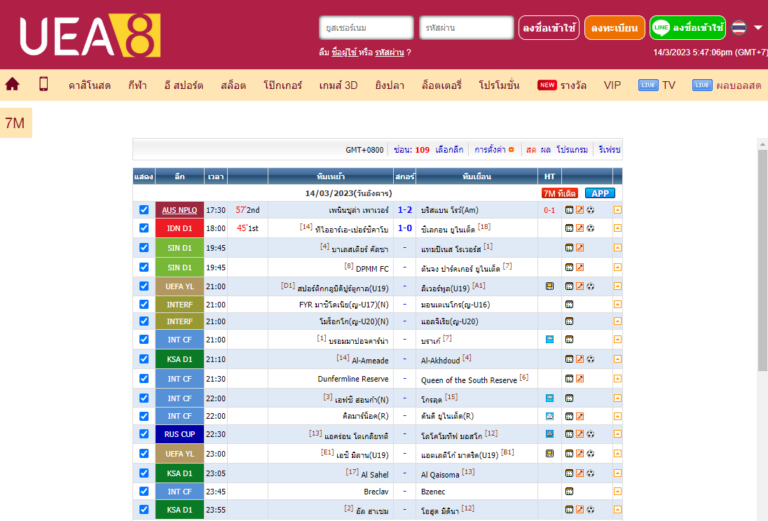The image size is (768, 521).
Task: Click the โปรแกรม fixtures link
Action: (572, 149)
